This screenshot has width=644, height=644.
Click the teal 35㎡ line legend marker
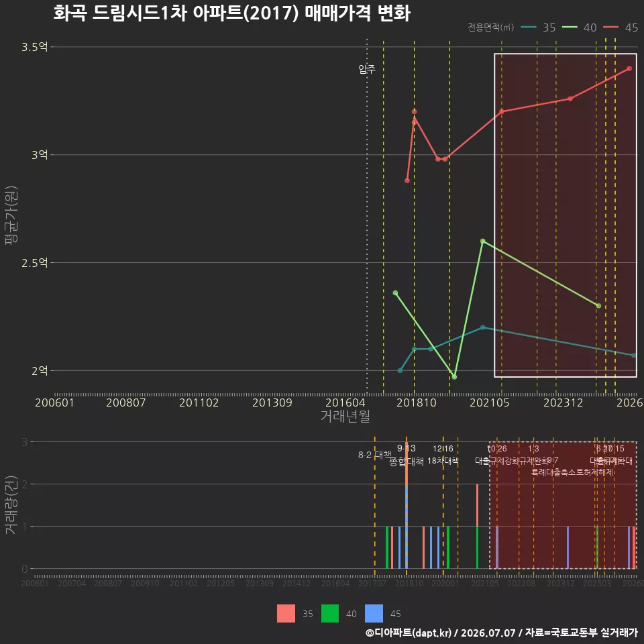coord(529,28)
